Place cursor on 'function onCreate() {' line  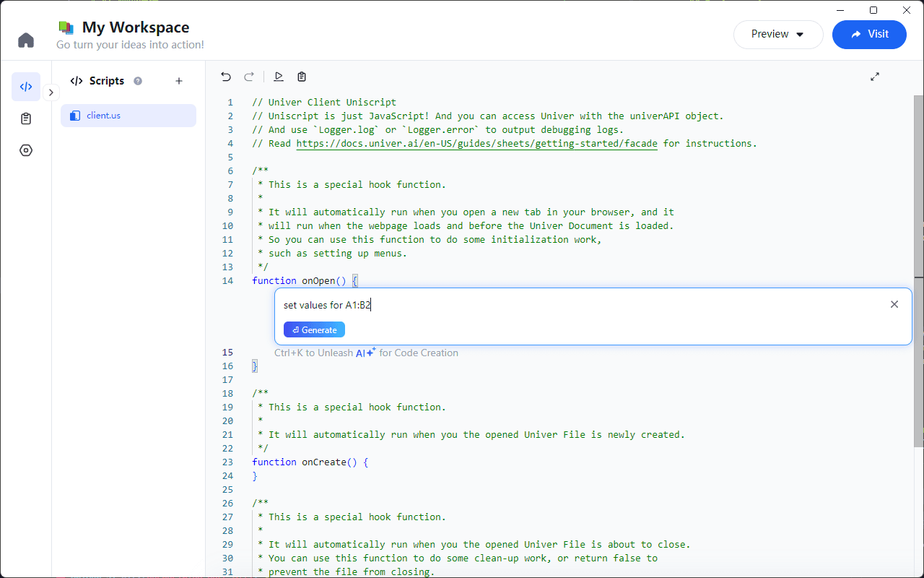[310, 462]
